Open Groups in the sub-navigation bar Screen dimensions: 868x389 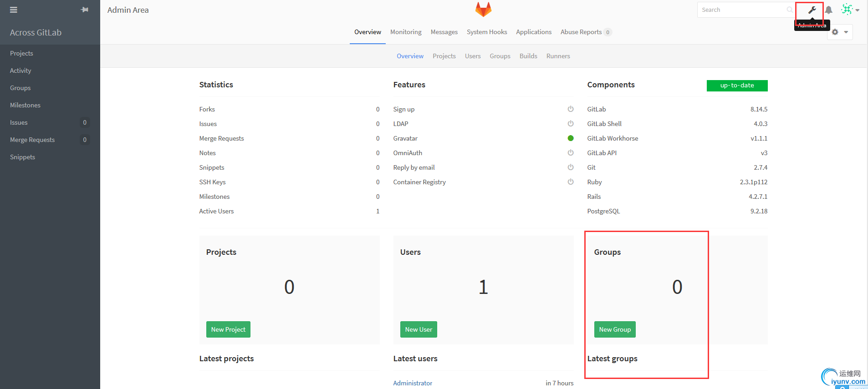click(x=500, y=56)
